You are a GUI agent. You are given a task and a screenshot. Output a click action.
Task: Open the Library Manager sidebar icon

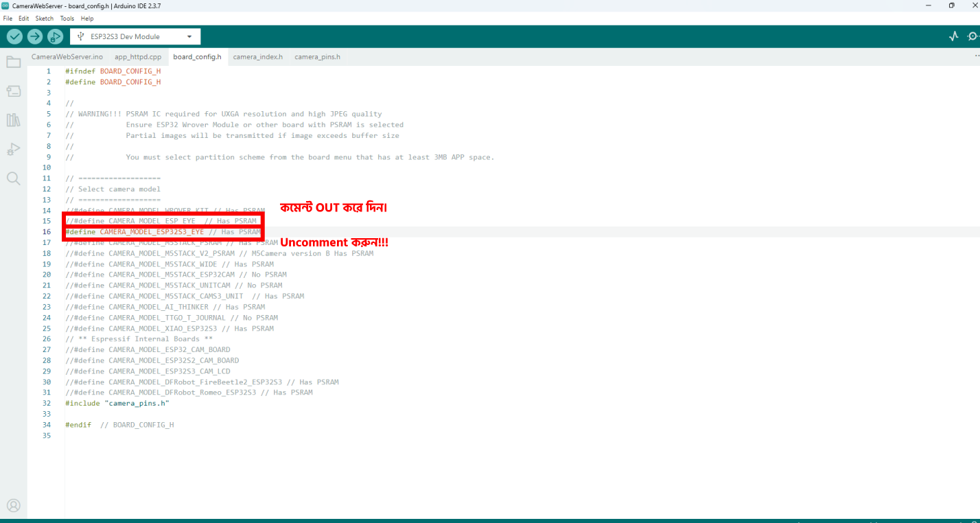13,120
